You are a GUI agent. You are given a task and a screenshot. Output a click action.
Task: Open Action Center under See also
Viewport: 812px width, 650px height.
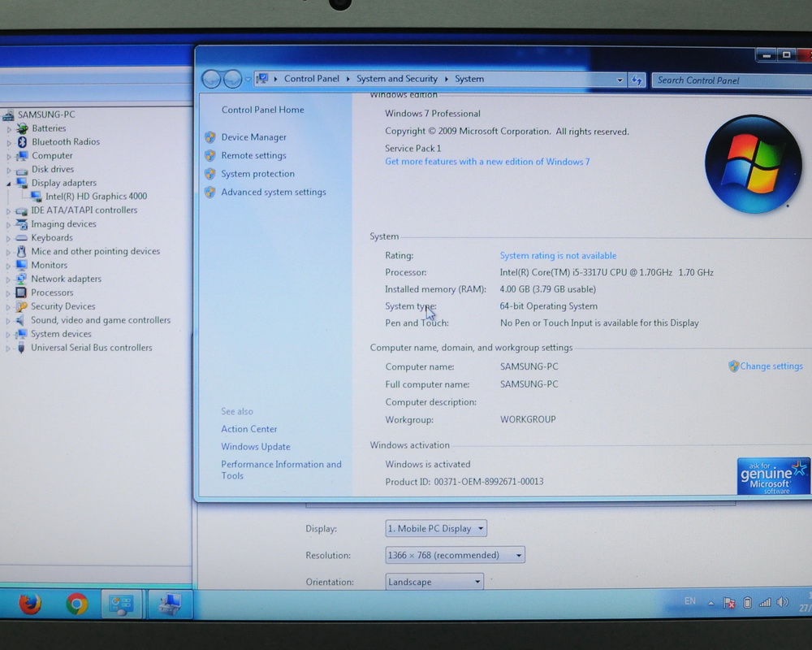[x=249, y=429]
